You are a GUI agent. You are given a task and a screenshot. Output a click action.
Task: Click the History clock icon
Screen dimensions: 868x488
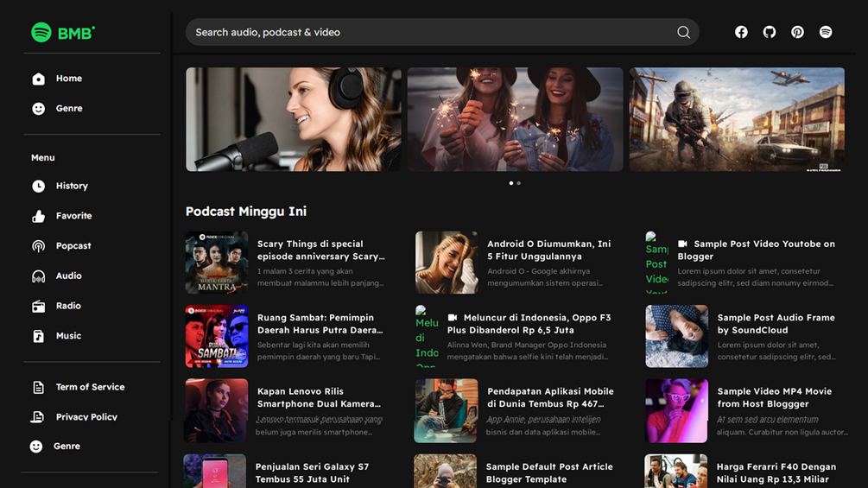[38, 186]
